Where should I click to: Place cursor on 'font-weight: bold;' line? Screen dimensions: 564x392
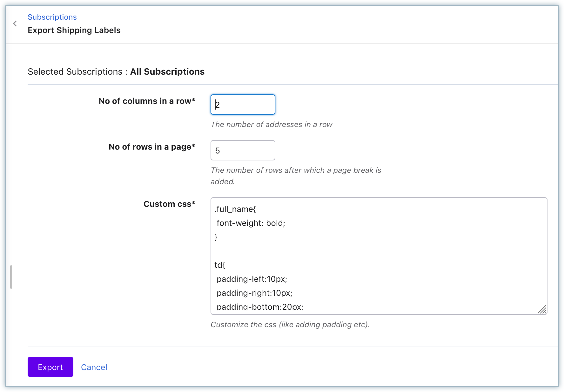(x=251, y=223)
